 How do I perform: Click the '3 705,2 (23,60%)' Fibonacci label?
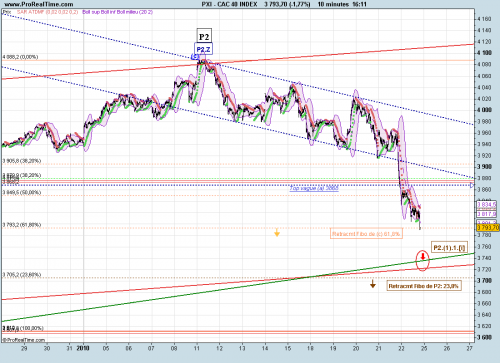22,275
